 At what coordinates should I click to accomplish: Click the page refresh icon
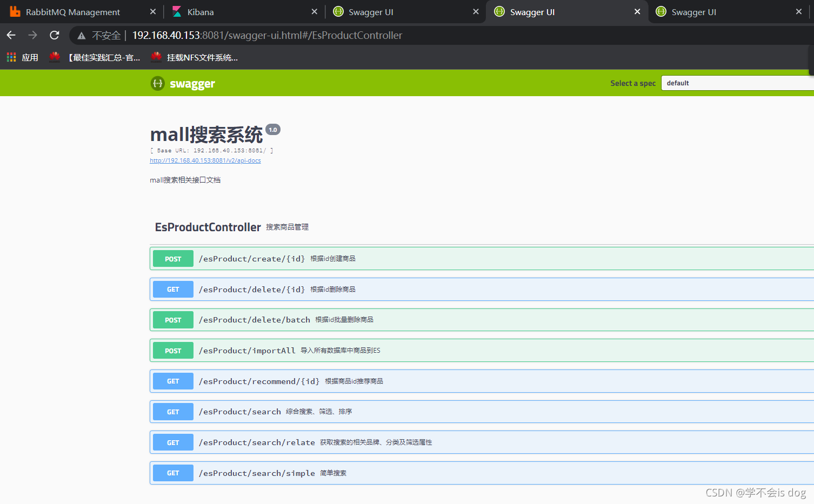coord(54,35)
